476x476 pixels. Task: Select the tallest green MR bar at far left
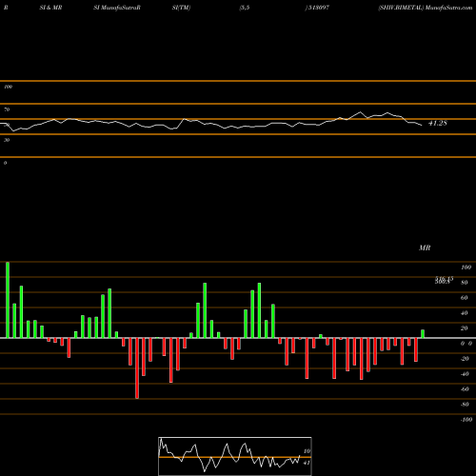[x=8, y=300]
